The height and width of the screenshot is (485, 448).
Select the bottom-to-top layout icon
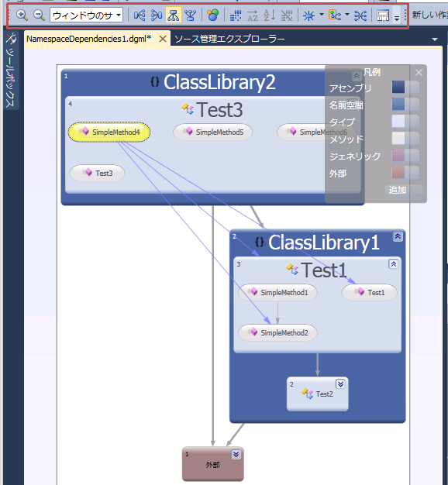190,15
